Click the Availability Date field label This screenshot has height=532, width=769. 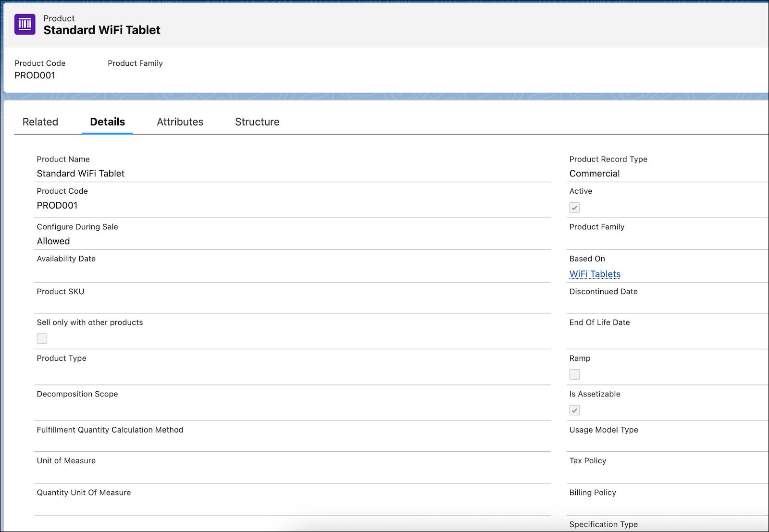tap(66, 259)
